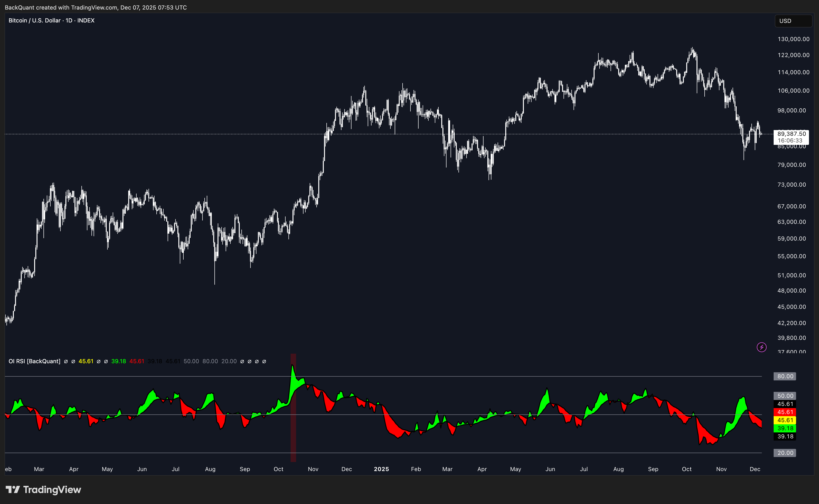Image resolution: width=819 pixels, height=504 pixels.
Task: Click the BackQuant created with TradingView.com caption
Action: pyautogui.click(x=96, y=7)
